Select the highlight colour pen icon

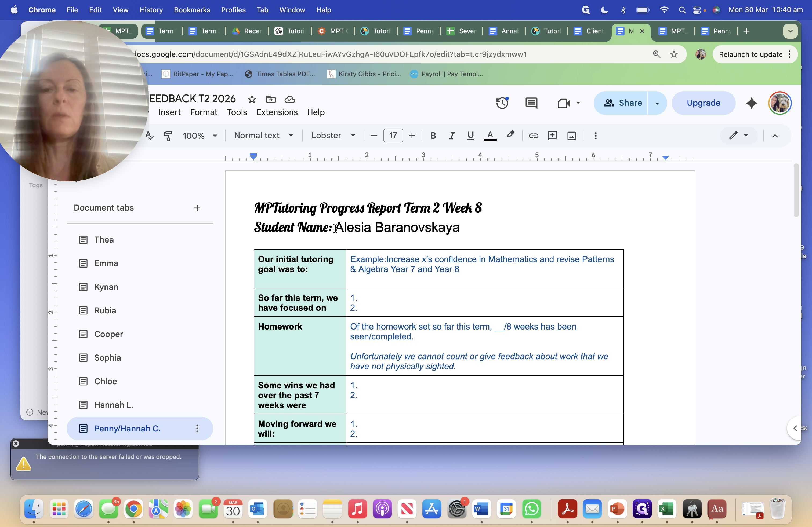pyautogui.click(x=510, y=135)
